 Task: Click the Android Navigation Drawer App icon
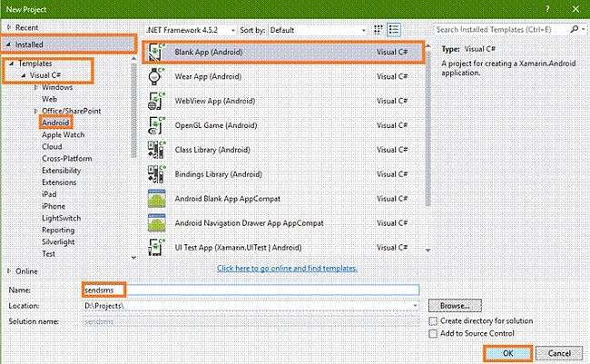pyautogui.click(x=156, y=222)
